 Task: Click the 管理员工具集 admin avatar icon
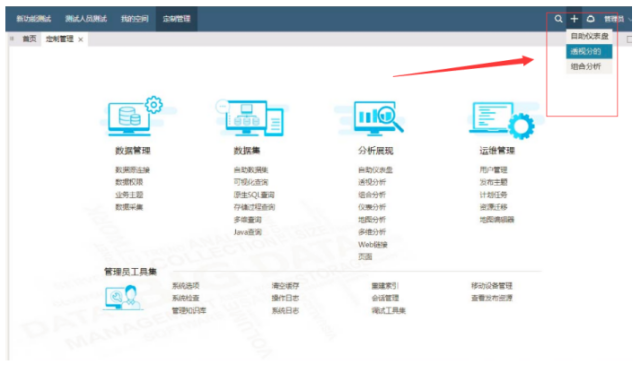[123, 297]
